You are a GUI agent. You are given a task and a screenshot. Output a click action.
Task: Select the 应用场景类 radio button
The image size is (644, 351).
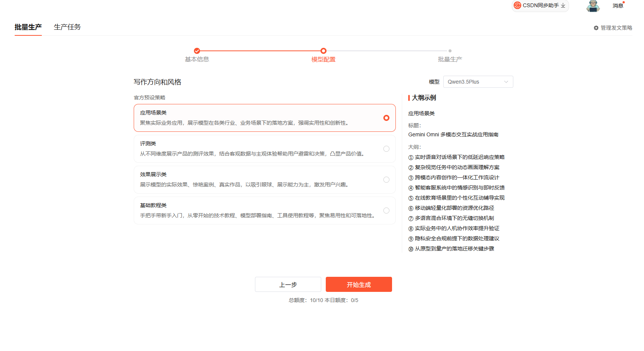click(x=386, y=118)
